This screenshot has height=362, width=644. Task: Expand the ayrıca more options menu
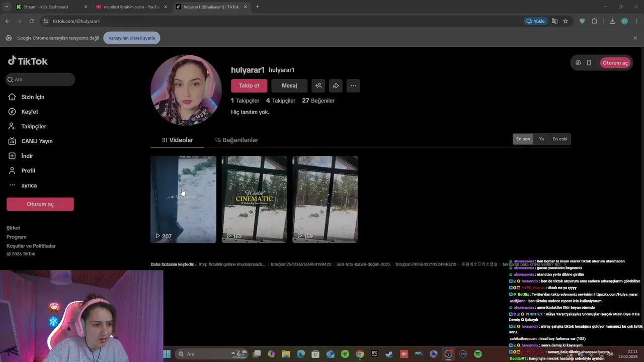tap(29, 186)
